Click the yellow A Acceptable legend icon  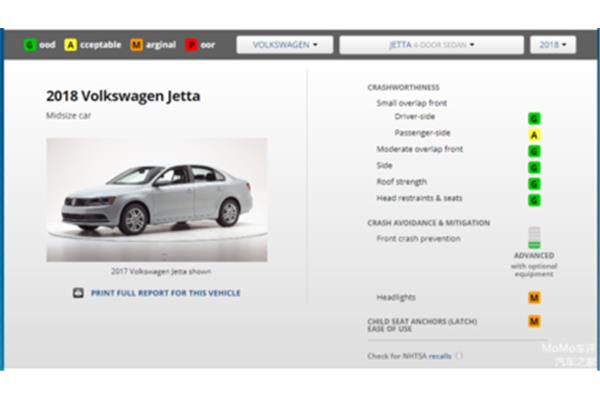coord(70,45)
